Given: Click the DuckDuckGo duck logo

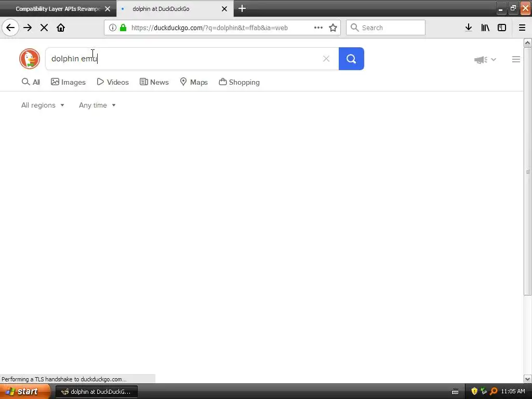Looking at the screenshot, I should pyautogui.click(x=30, y=59).
